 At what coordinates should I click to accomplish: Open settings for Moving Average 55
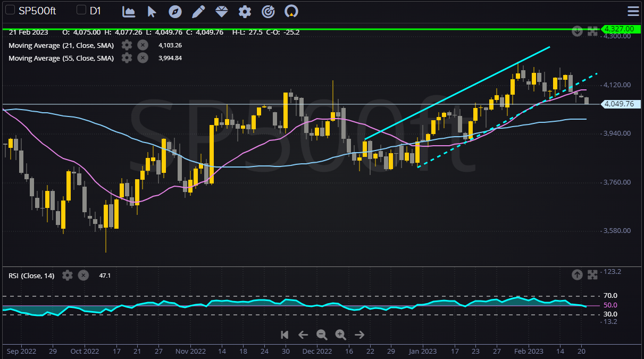click(x=127, y=58)
